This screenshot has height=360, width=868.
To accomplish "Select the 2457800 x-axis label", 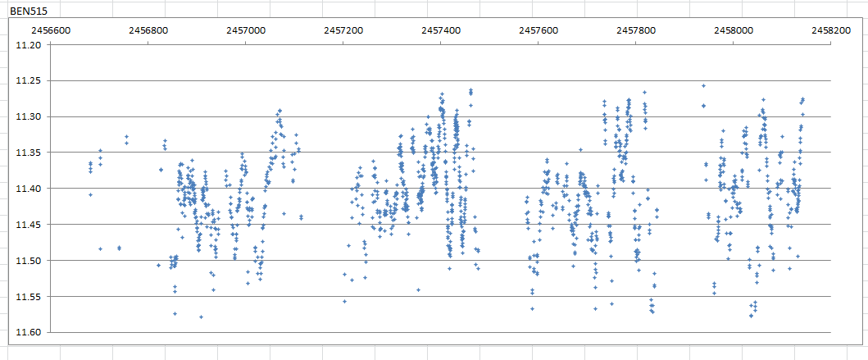I will point(636,30).
